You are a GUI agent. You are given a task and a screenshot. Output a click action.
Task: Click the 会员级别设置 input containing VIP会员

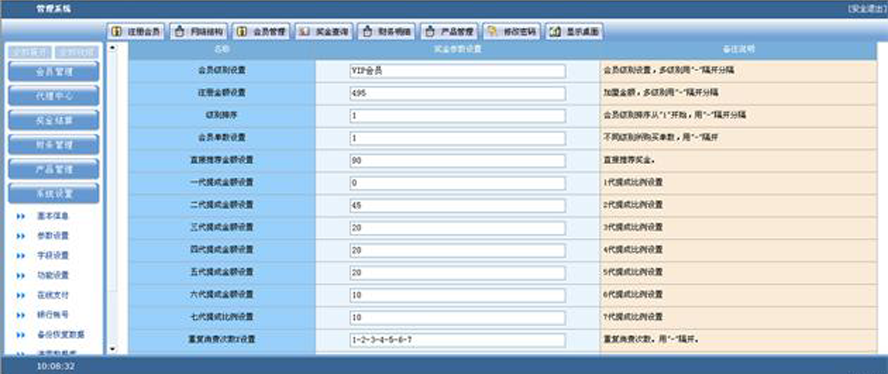point(458,71)
